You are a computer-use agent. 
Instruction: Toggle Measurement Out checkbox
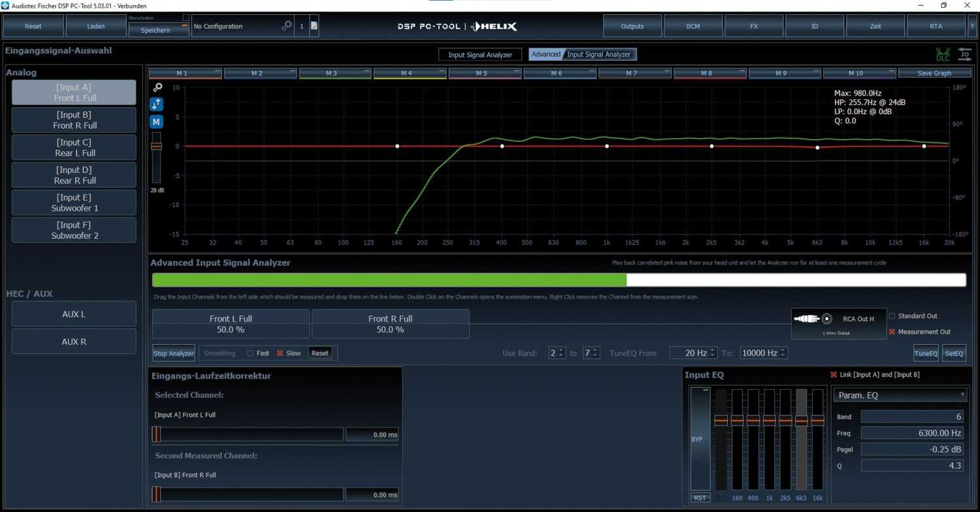pos(892,332)
